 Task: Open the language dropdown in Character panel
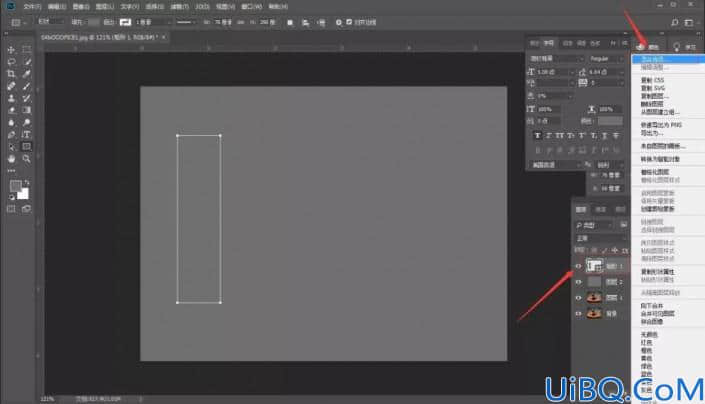[x=557, y=165]
